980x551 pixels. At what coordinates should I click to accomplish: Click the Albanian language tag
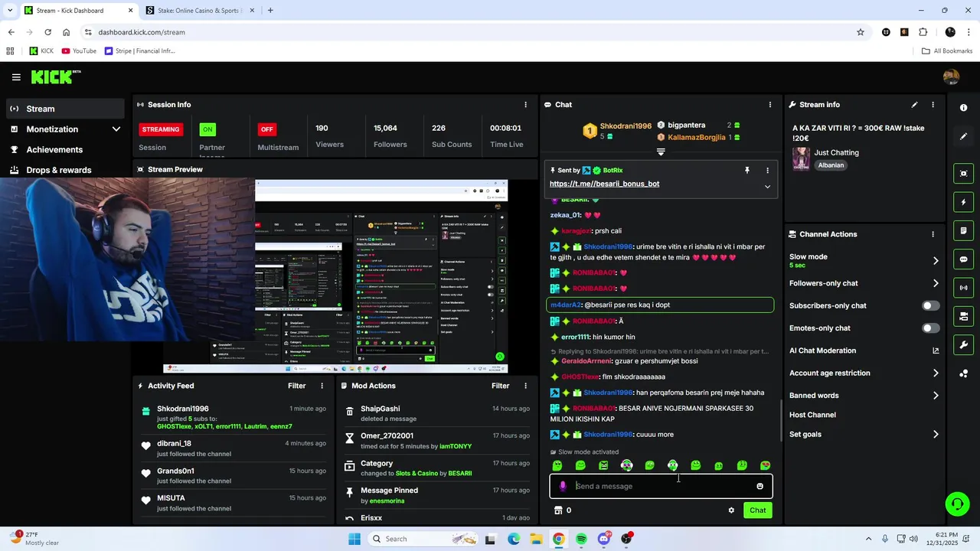(x=831, y=165)
